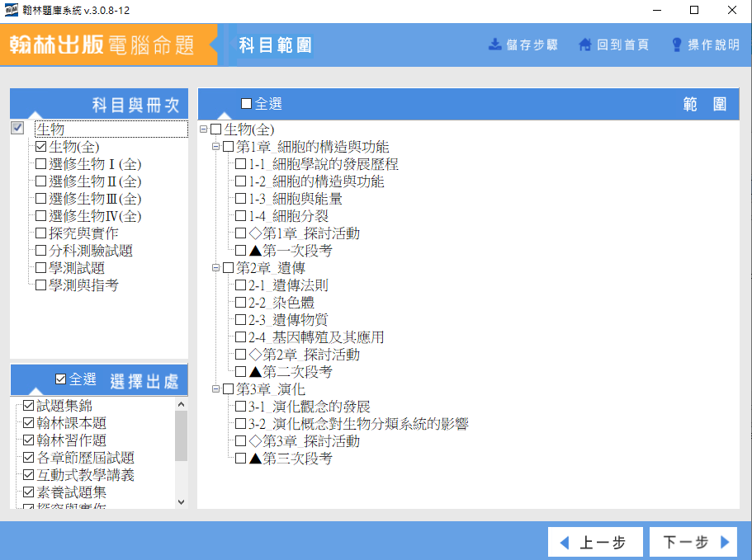This screenshot has width=752, height=560.
Task: Collapse the 第1章 細胞的構造與功能 node
Action: coord(216,147)
